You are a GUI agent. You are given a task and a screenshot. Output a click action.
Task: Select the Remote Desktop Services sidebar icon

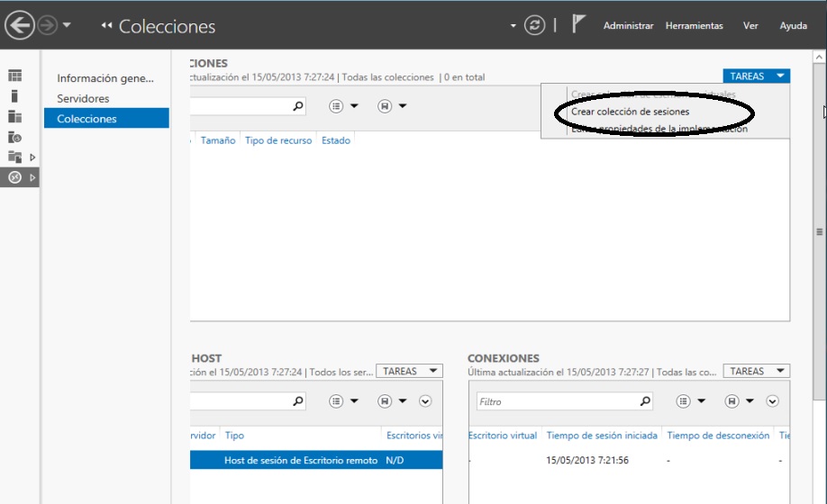tap(15, 177)
